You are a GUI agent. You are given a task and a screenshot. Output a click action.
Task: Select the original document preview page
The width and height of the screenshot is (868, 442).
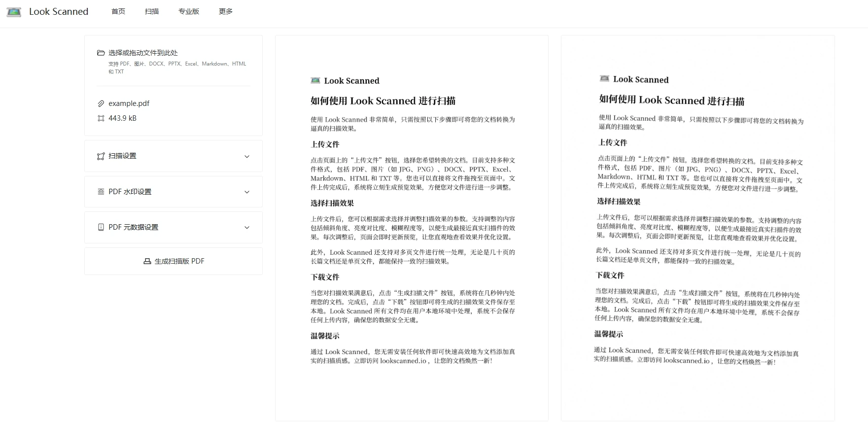point(412,228)
